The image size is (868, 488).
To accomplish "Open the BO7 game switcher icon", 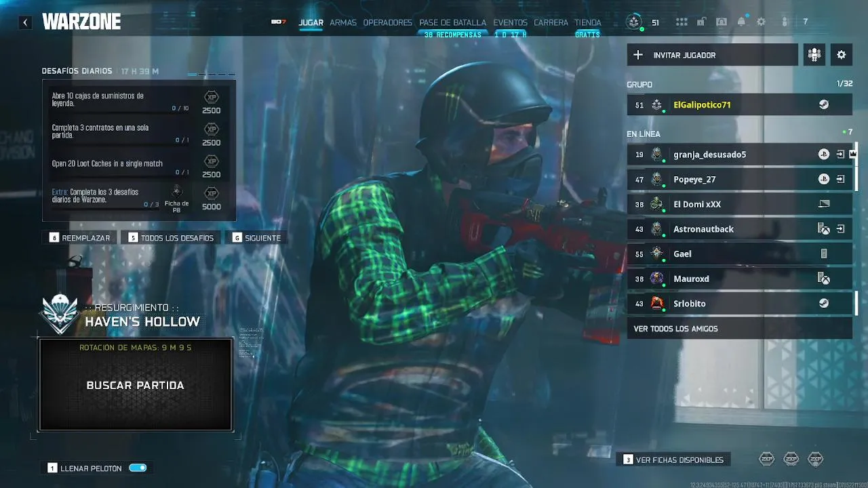I will pos(278,22).
